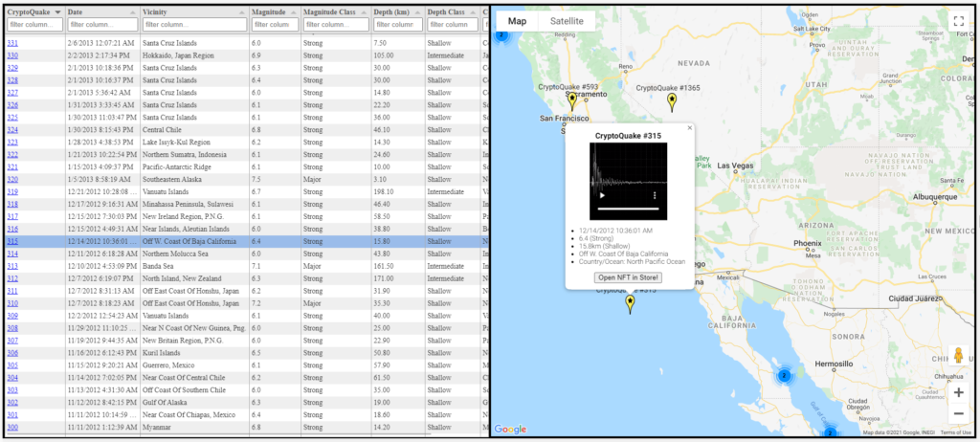Select the Guerrero, Mexico vicinity cell
Viewport: 980px width, 442px height.
[194, 365]
